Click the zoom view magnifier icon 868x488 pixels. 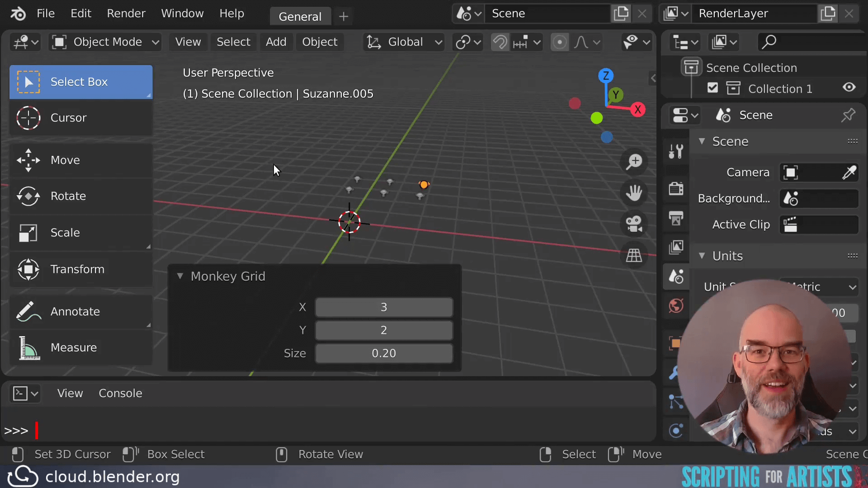click(x=634, y=161)
